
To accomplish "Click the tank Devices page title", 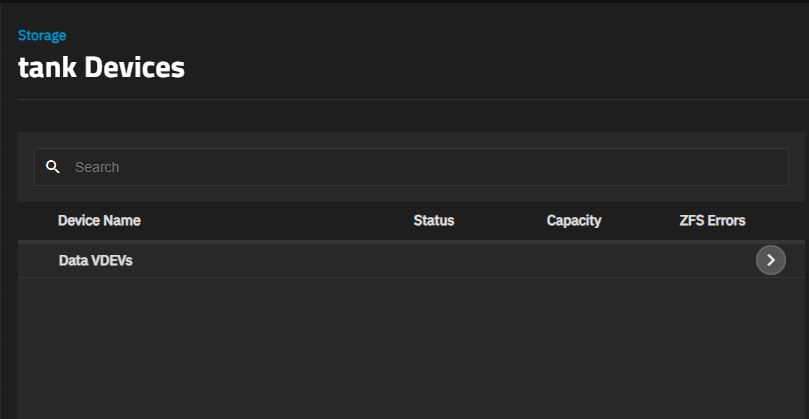I will click(101, 68).
